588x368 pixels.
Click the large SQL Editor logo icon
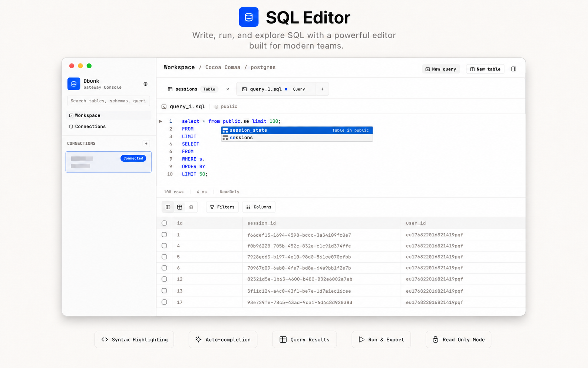[x=248, y=17]
